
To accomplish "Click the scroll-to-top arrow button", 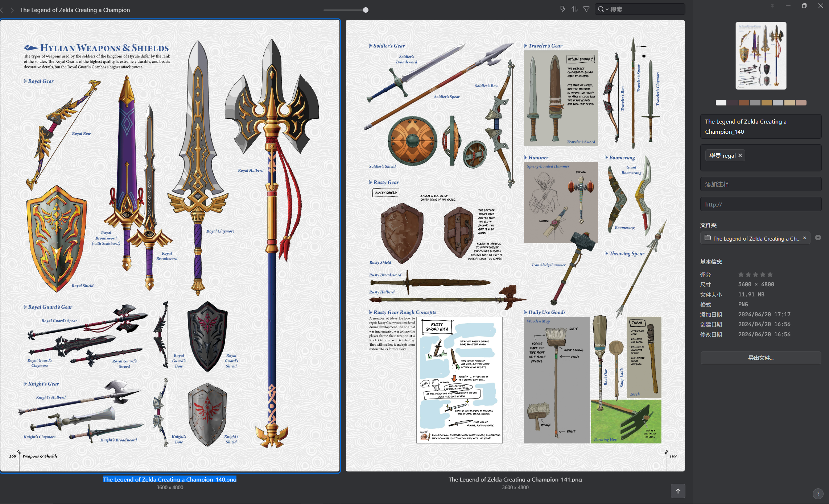I will coord(678,491).
